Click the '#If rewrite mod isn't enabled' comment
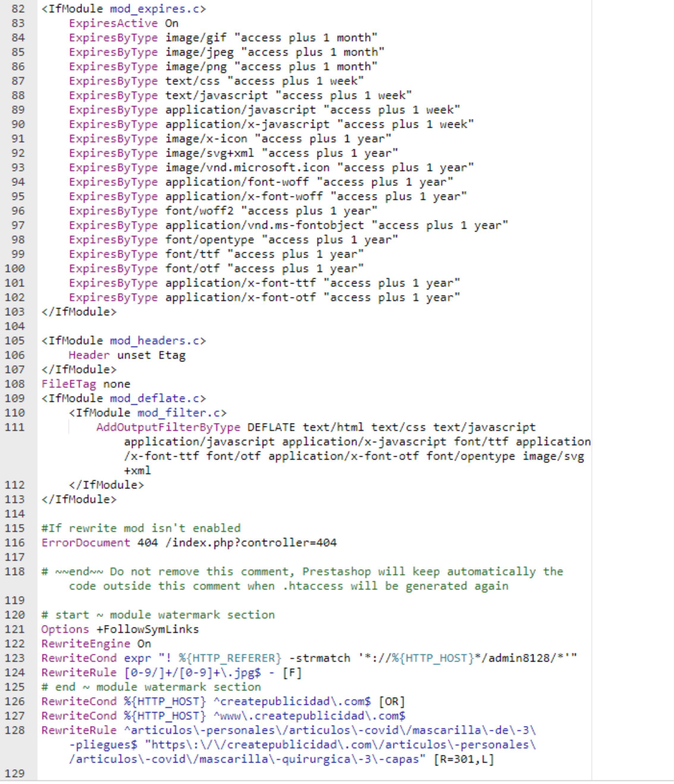The height and width of the screenshot is (784, 674). (x=141, y=528)
